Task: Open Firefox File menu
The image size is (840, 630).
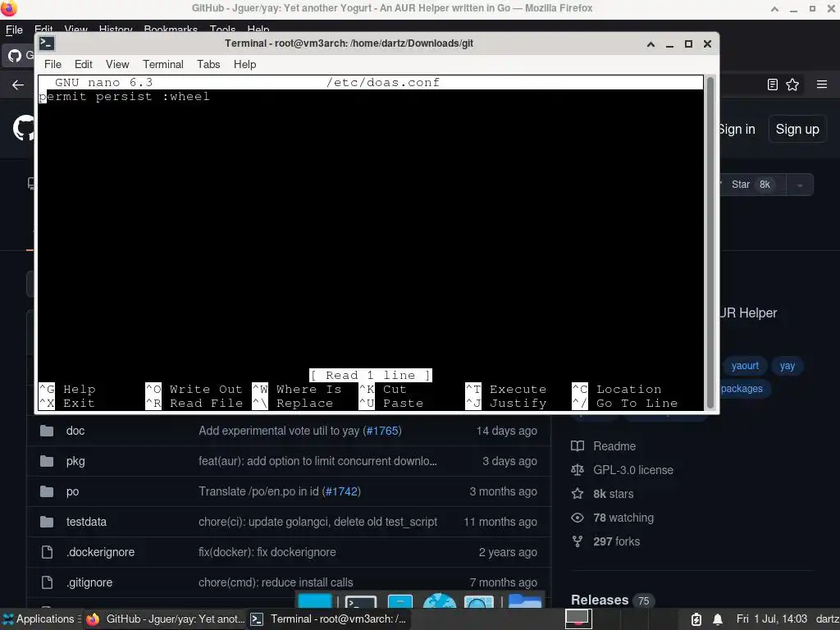Action: 14,30
